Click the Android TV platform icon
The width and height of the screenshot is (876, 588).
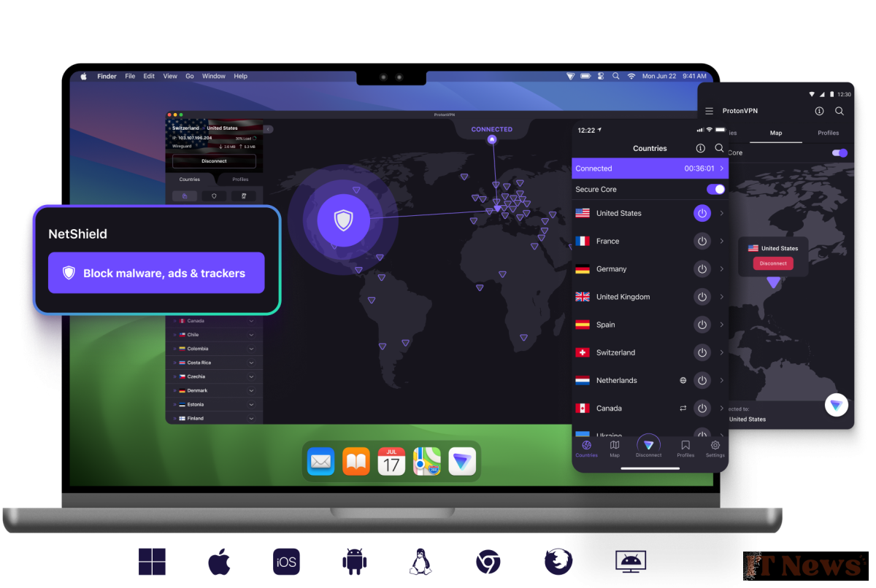coord(631,561)
